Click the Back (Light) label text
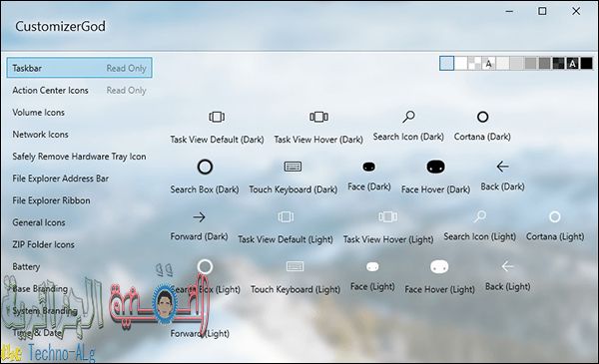 (508, 286)
